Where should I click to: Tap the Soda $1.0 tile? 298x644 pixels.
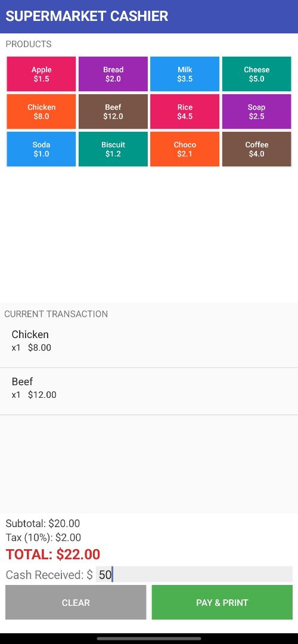[x=41, y=149]
